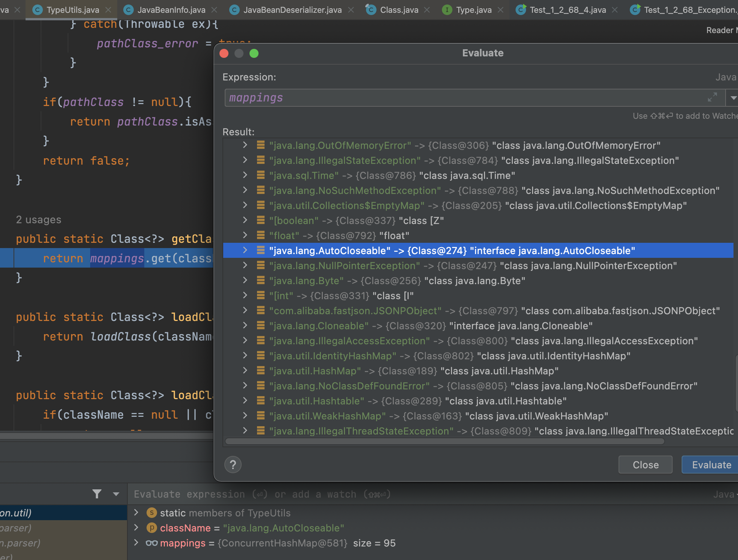The height and width of the screenshot is (560, 738).
Task: Click the filter icon in frames panel
Action: [97, 494]
